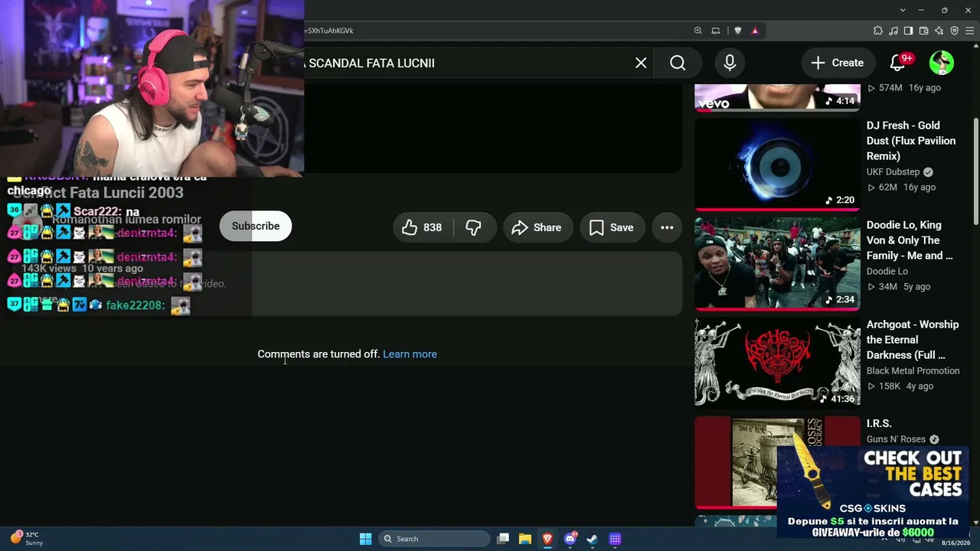Screen dimensions: 980x551
Task: Select title 'DJ Fresh - Gold Dust (Flux Pavilion Remix)'
Action: point(911,141)
